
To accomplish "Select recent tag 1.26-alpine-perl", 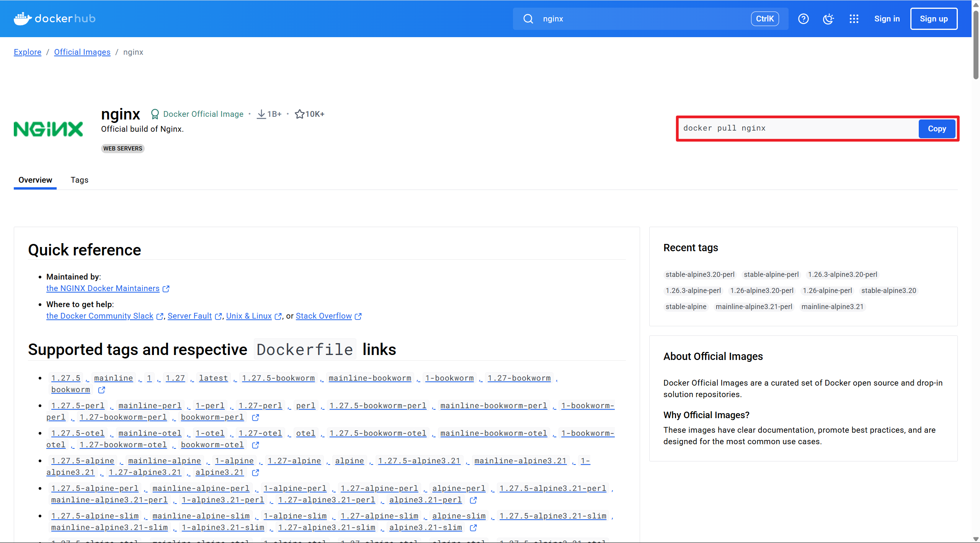I will click(x=827, y=291).
